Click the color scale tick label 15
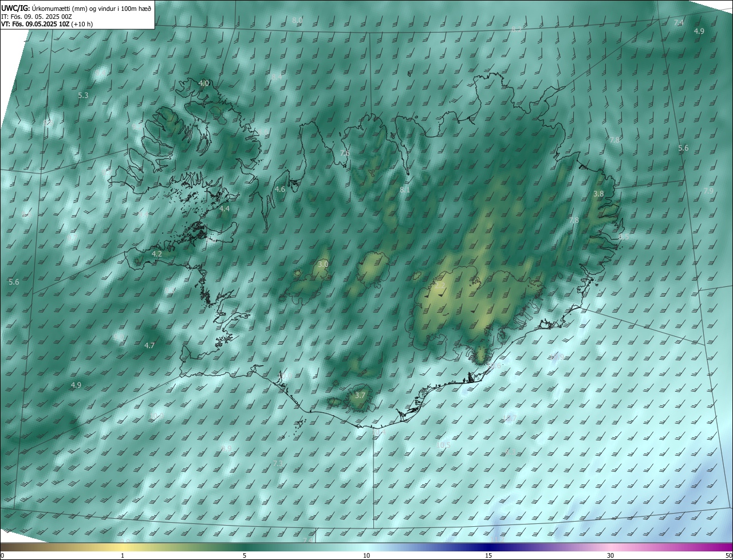Image resolution: width=733 pixels, height=560 pixels. pos(488,555)
